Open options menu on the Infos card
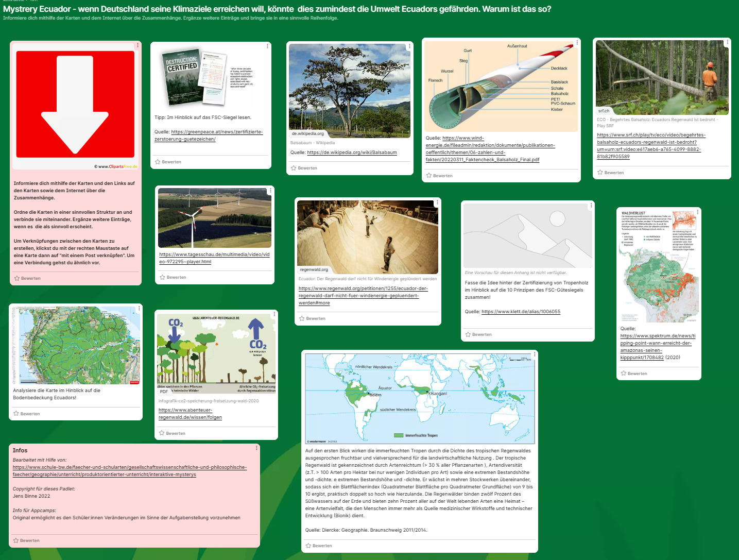This screenshot has height=560, width=739. [x=256, y=448]
